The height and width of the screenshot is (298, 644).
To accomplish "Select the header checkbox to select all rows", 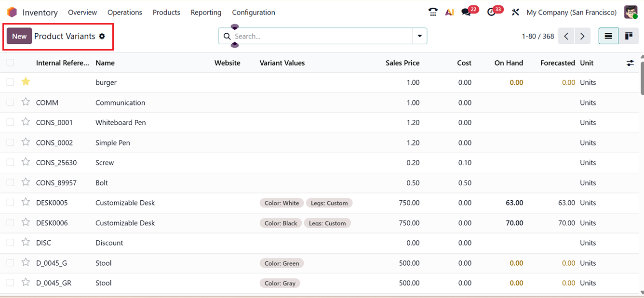I will 10,63.
